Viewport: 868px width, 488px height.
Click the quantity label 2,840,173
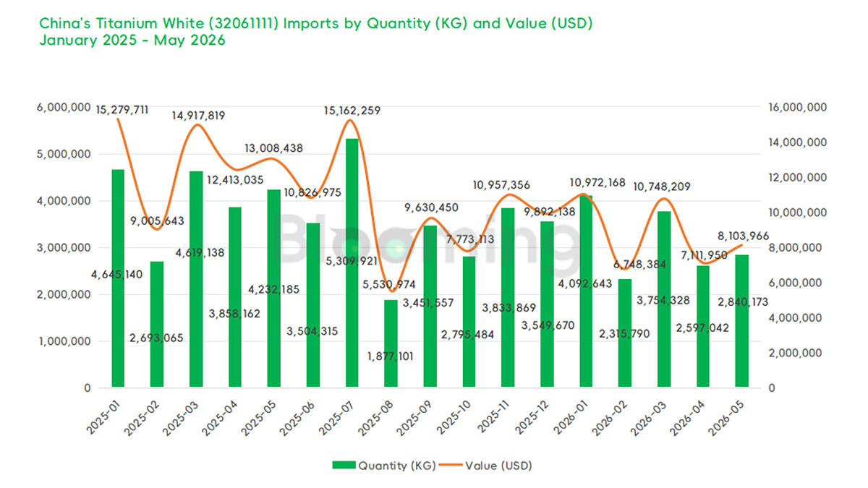click(x=743, y=301)
